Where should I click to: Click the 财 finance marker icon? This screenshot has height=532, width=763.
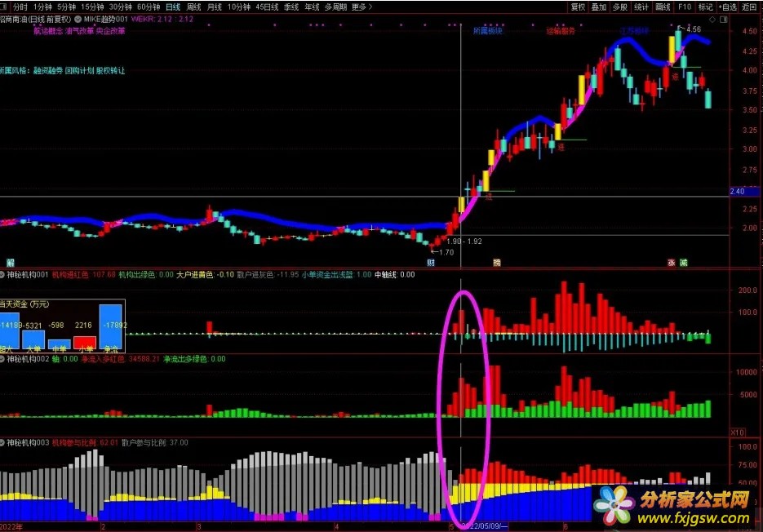(x=431, y=263)
